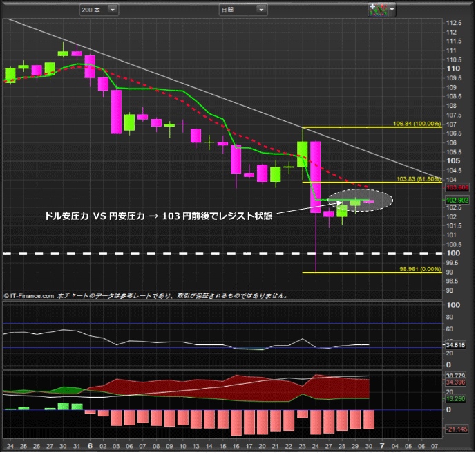Click the date label 16 on date axis
This screenshot has height=453, width=476.
click(236, 446)
